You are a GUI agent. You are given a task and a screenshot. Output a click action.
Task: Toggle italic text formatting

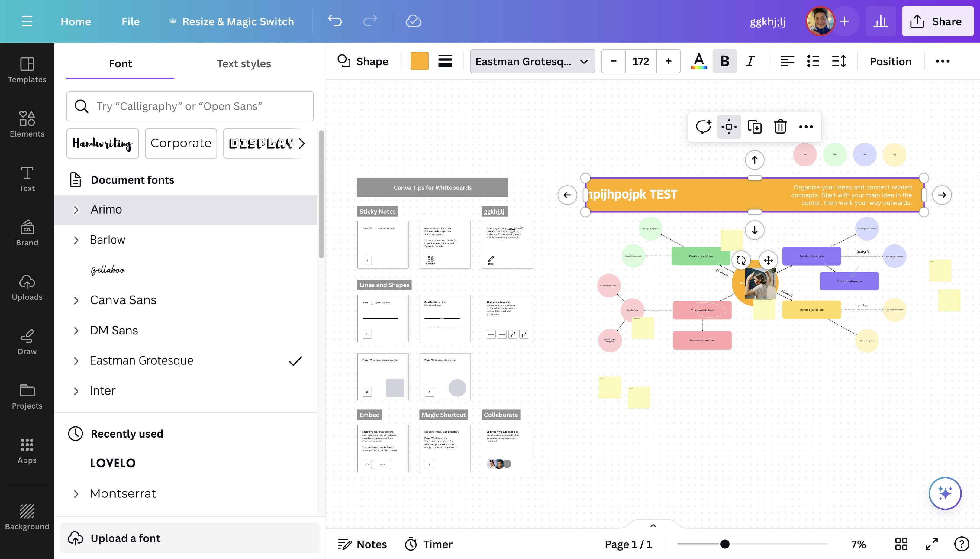[x=750, y=61]
